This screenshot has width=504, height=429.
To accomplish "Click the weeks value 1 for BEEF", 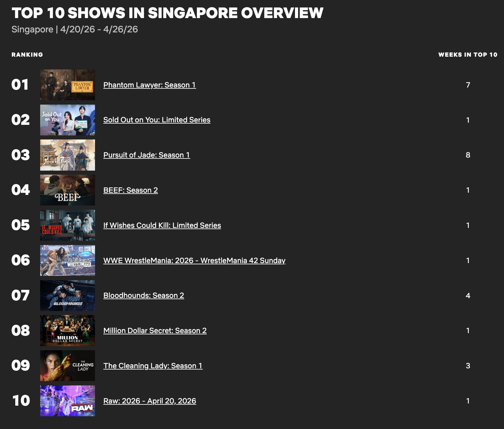I will pyautogui.click(x=468, y=190).
